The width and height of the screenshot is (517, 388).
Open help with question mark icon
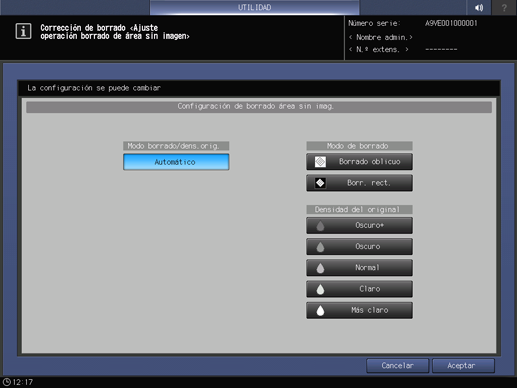pyautogui.click(x=504, y=7)
